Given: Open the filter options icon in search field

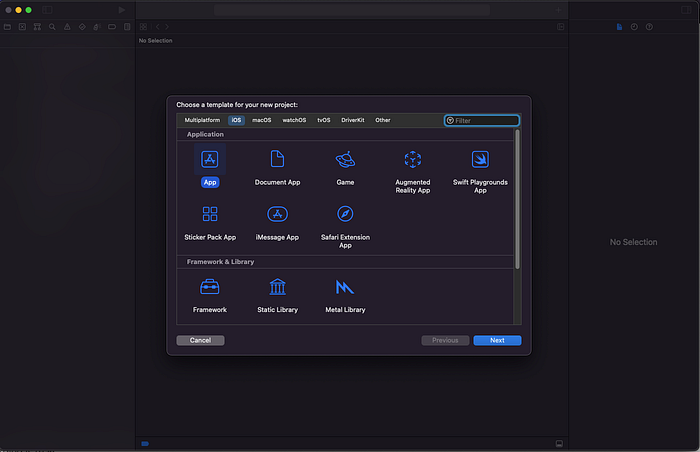Looking at the screenshot, I should (450, 121).
